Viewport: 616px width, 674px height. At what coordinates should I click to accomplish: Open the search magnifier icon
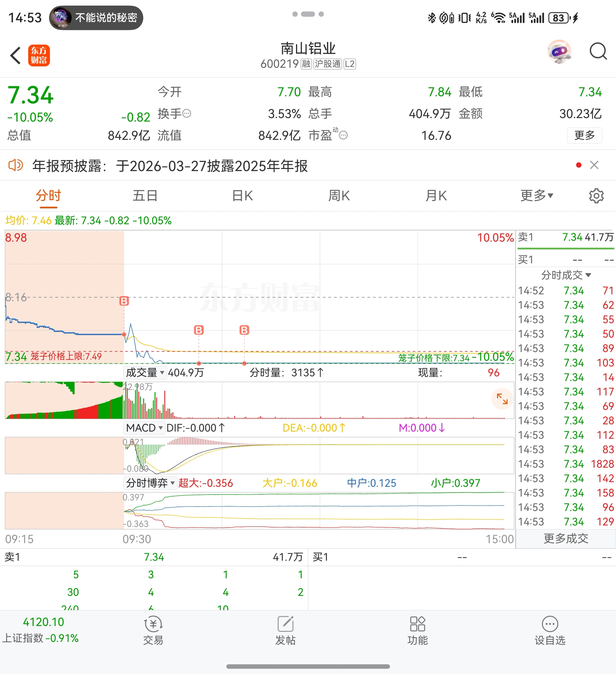(x=598, y=52)
